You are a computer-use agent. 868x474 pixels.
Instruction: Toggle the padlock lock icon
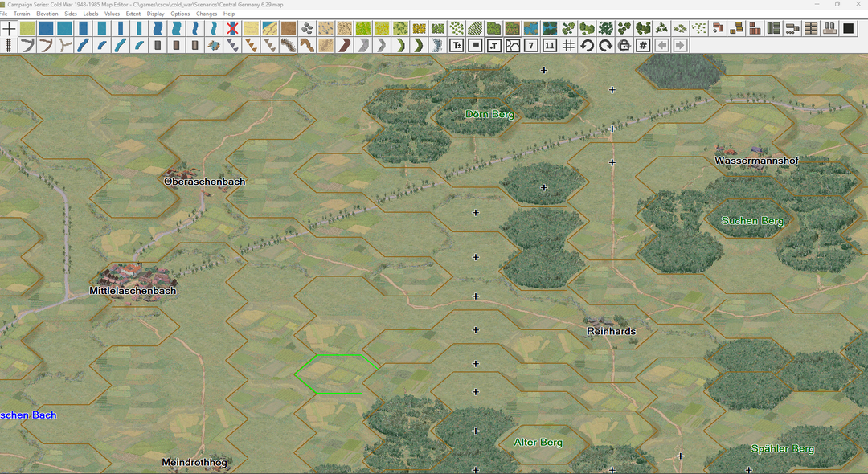(x=624, y=45)
